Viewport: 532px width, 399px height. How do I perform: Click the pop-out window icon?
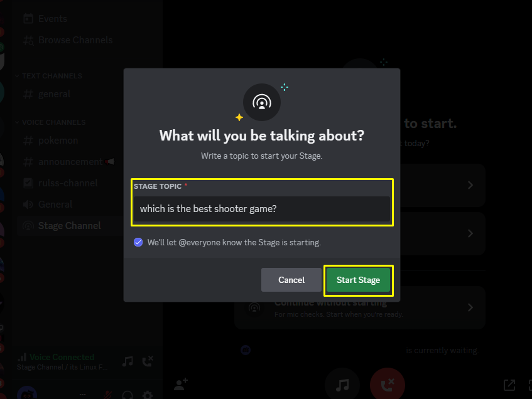pos(509,385)
